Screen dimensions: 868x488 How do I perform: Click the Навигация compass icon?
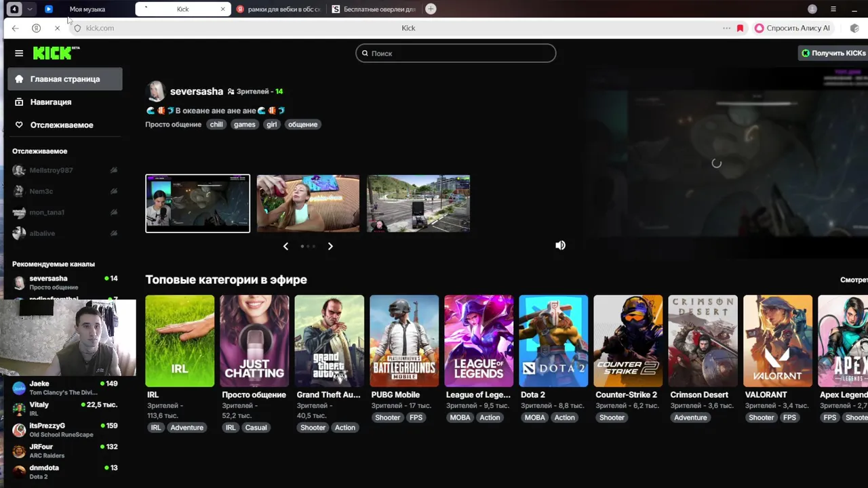(x=19, y=102)
